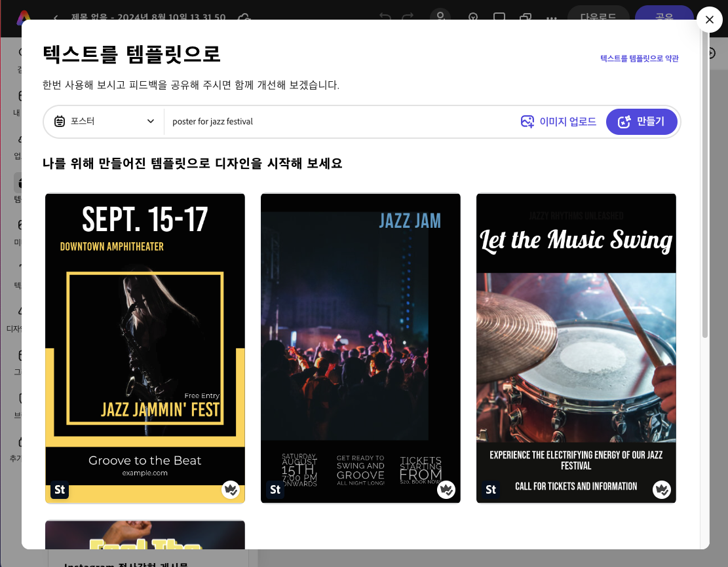Click the poster calendar icon in dropdown
The height and width of the screenshot is (567, 728).
[60, 121]
